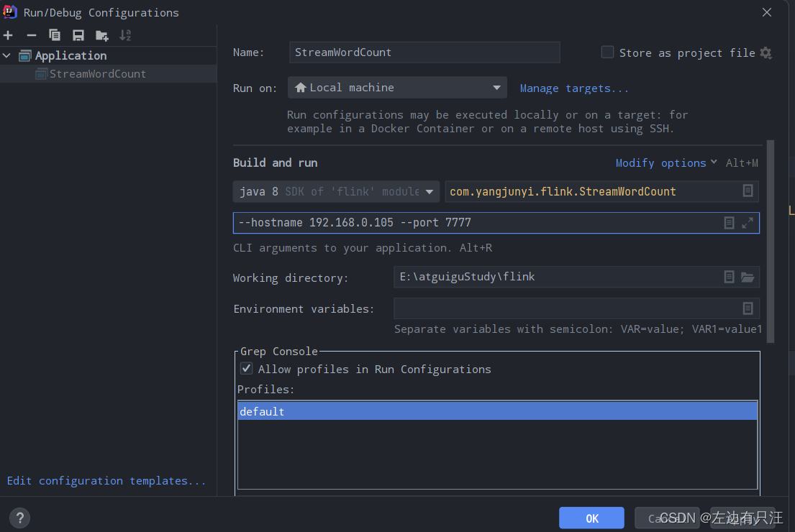
Task: Click the Add New Configuration plus icon
Action: point(9,35)
